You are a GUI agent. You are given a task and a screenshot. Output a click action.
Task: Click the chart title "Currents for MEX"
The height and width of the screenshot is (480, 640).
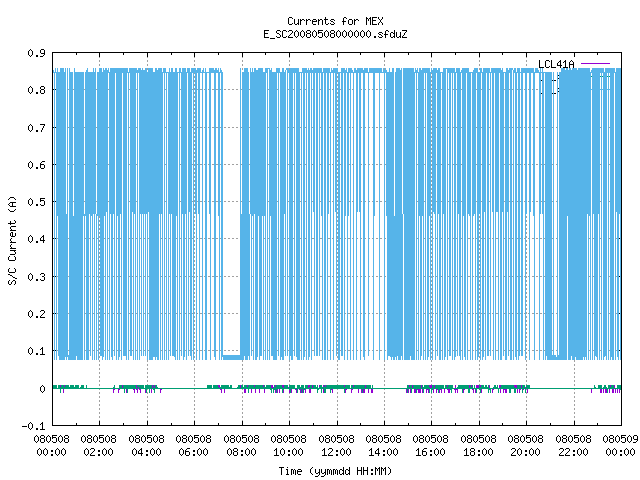pos(335,21)
